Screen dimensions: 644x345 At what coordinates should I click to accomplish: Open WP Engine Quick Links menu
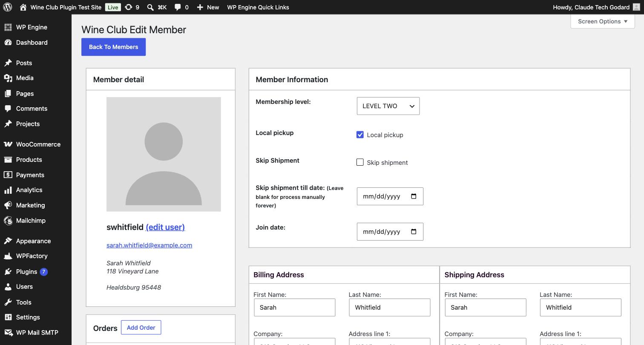[x=258, y=7]
